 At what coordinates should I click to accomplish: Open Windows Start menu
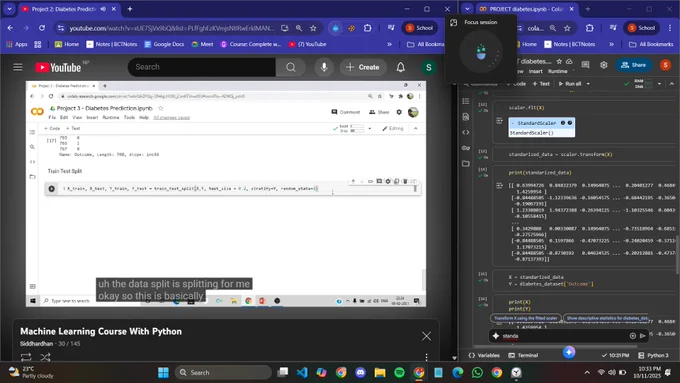pyautogui.click(x=163, y=373)
